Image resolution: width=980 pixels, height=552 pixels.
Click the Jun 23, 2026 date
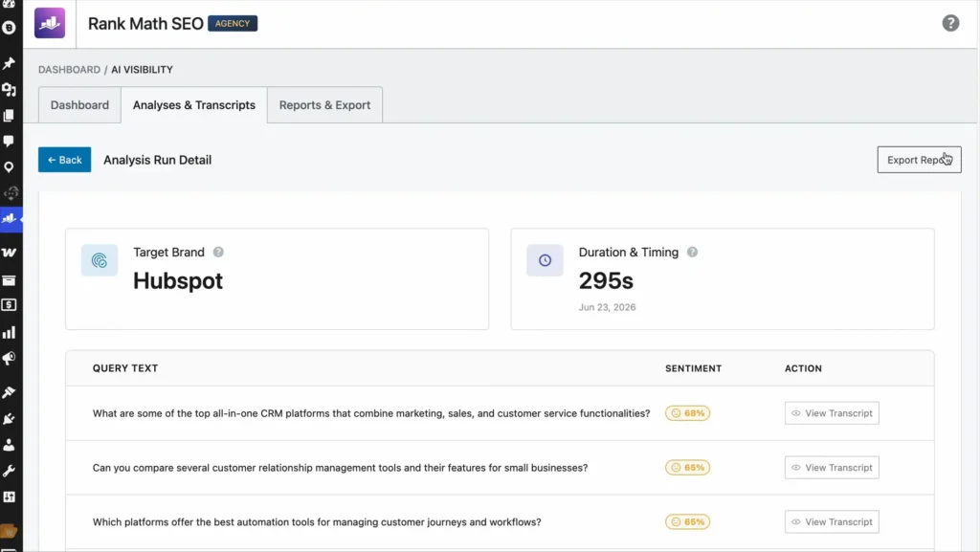point(607,307)
